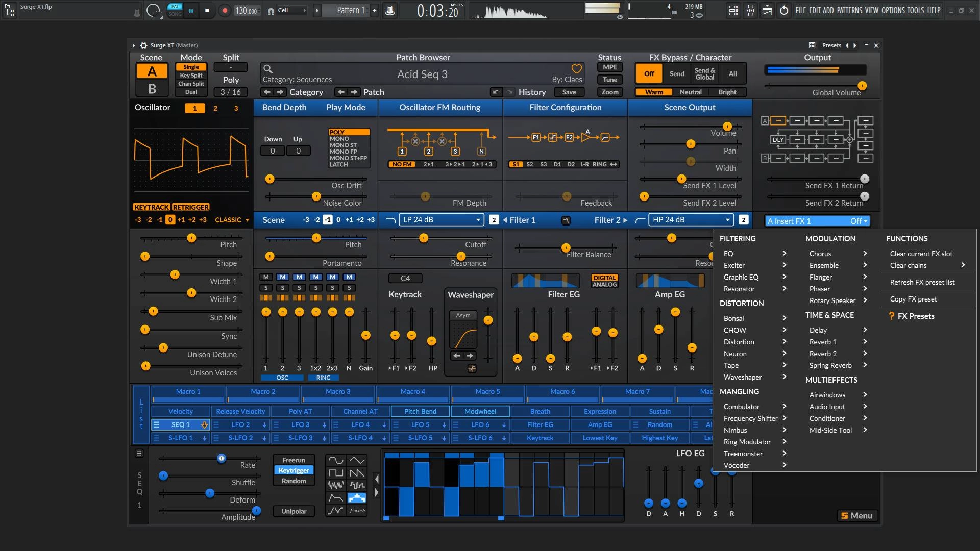Image resolution: width=980 pixels, height=551 pixels.
Task: Click the Tune status button
Action: tap(610, 80)
